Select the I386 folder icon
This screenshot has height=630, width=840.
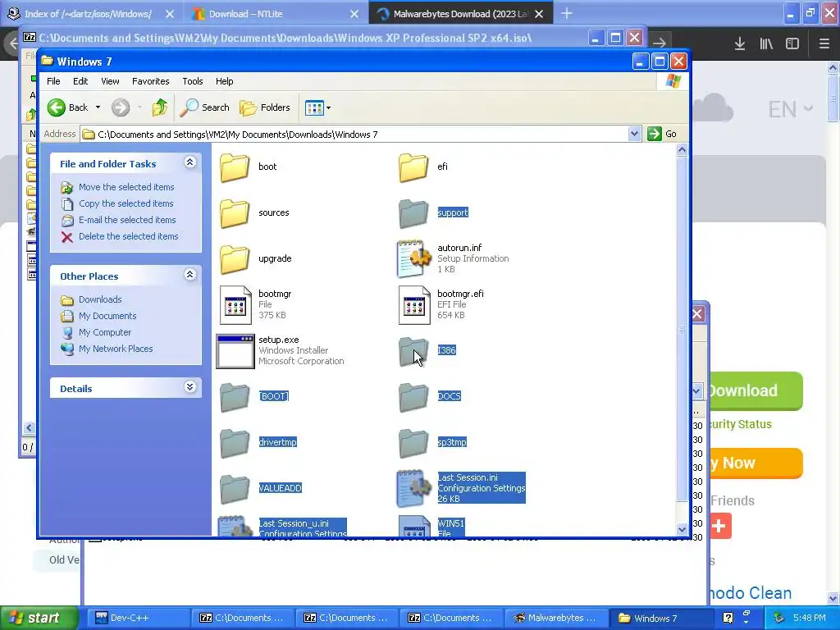[x=413, y=351]
